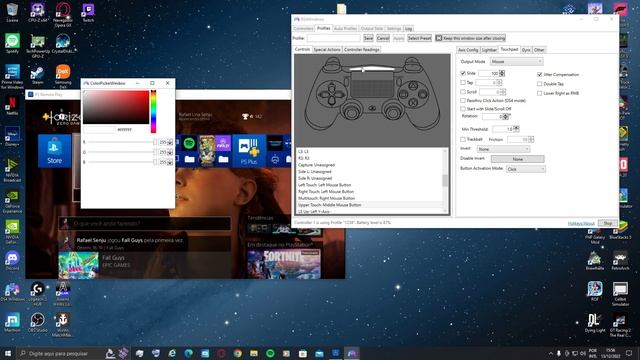The height and width of the screenshot is (360, 640).
Task: Toggle the Scroll checkbox
Action: click(x=463, y=92)
